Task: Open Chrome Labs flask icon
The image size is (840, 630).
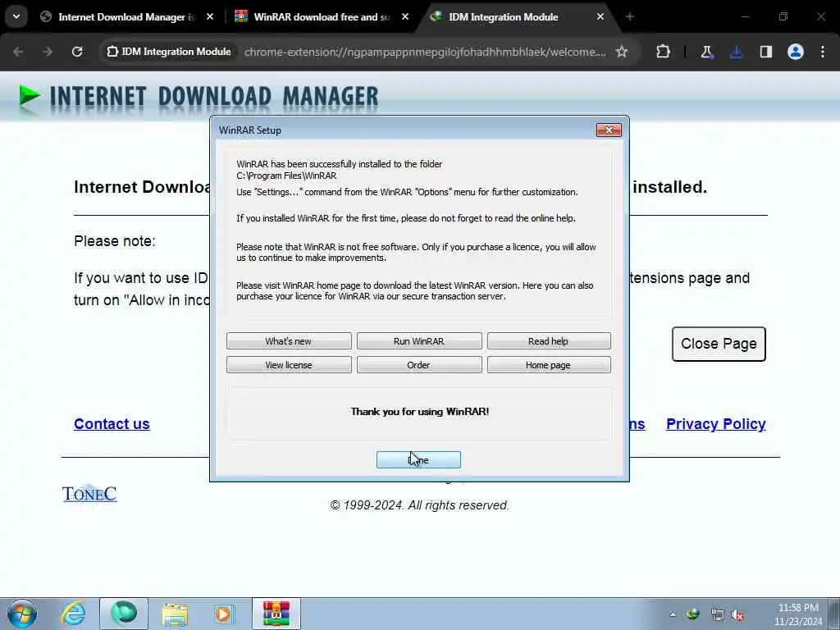Action: pyautogui.click(x=707, y=52)
